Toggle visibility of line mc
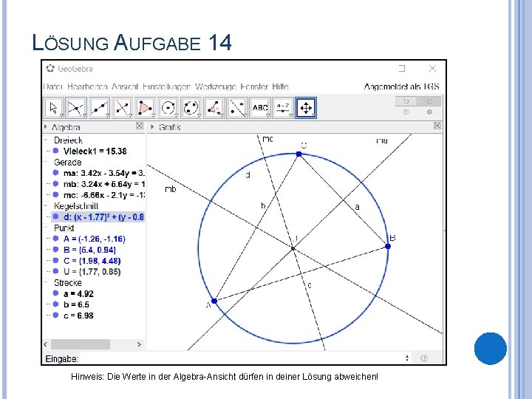 point(56,195)
